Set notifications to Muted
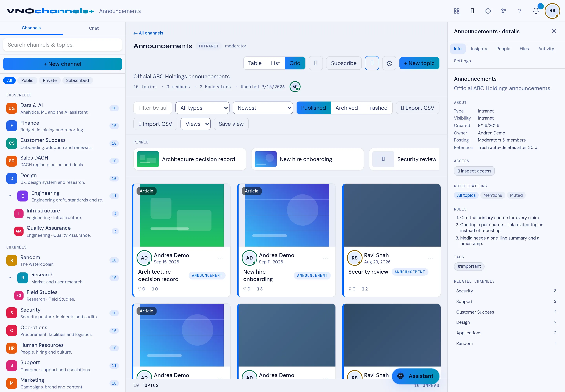Viewport: 565px width, 392px height. [x=516, y=195]
